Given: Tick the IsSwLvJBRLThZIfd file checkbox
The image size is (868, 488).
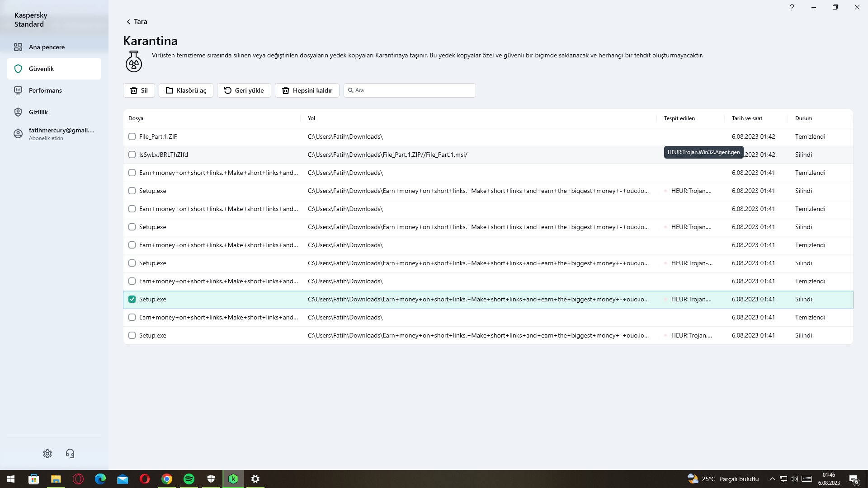Looking at the screenshot, I should [x=132, y=155].
